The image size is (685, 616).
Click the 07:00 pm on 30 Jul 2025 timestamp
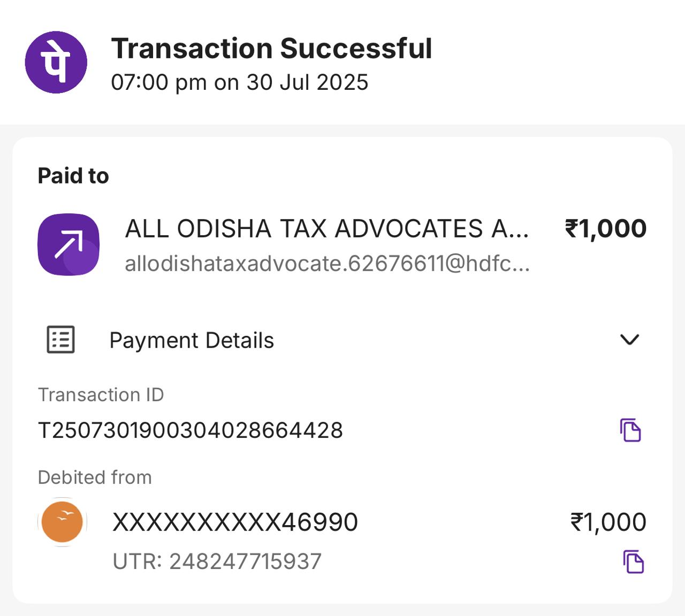point(240,82)
